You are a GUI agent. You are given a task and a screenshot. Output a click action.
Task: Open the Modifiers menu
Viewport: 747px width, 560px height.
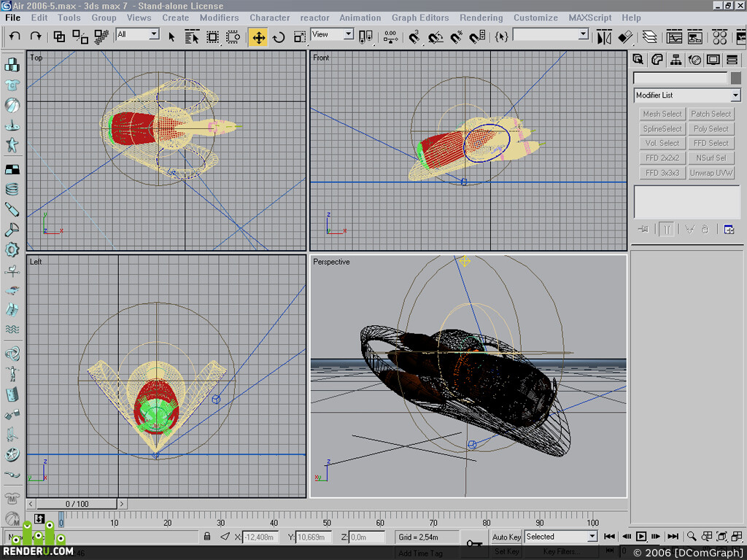pyautogui.click(x=219, y=17)
